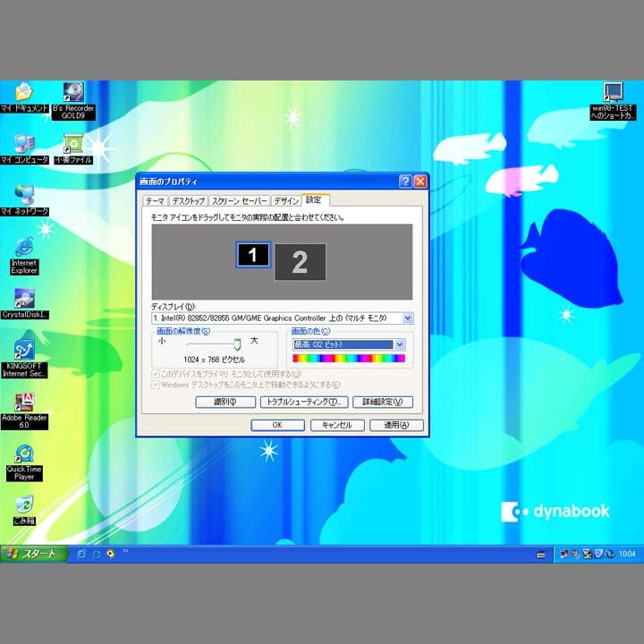Switch to the スクリーン セーバー tab
This screenshot has width=644, height=644.
pyautogui.click(x=239, y=201)
